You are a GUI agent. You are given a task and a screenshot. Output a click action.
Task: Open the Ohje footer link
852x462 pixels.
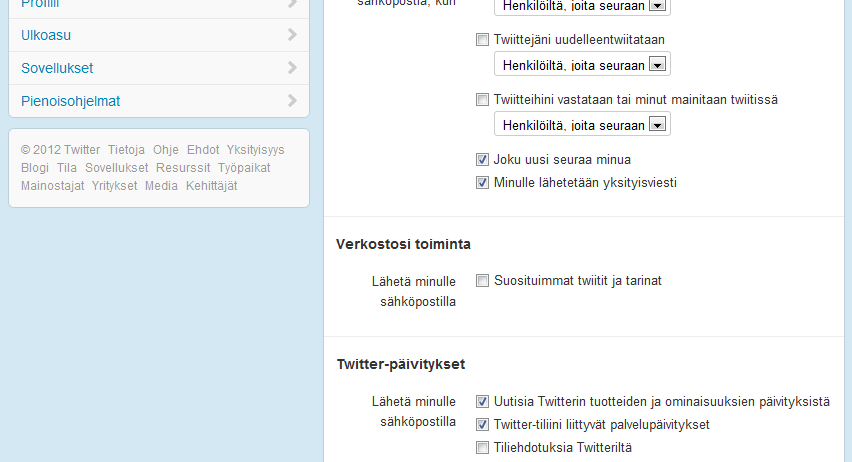point(166,149)
